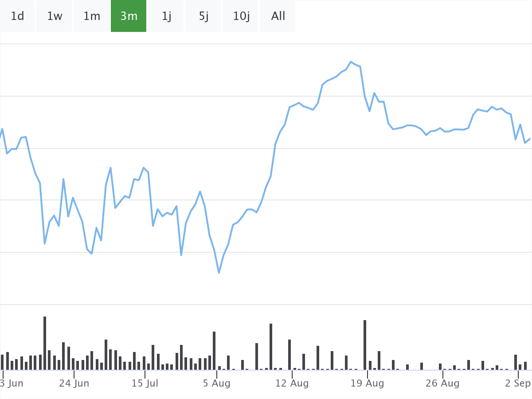
Task: Click the highest peak of the price line
Action: (351, 62)
